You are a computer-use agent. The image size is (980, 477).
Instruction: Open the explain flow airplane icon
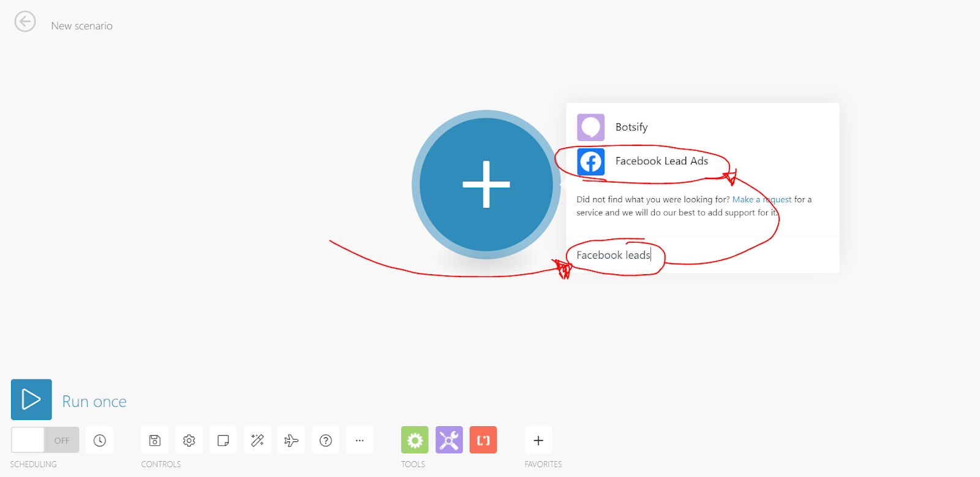(292, 440)
